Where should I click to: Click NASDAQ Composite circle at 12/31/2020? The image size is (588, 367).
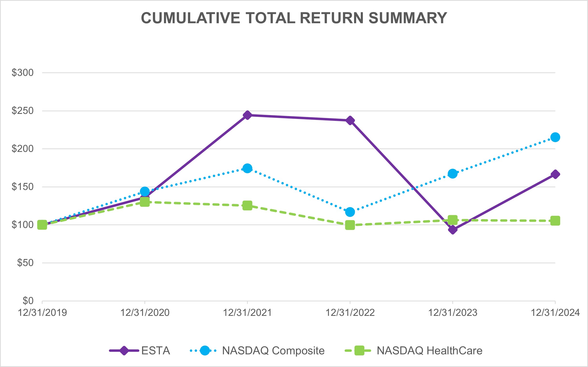[145, 192]
